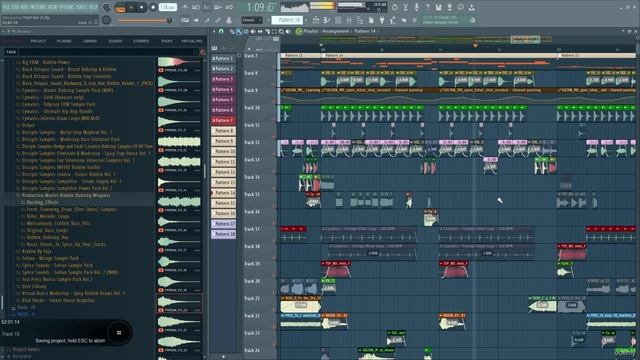Image resolution: width=640 pixels, height=360 pixels.
Task: Switch to the STARRED browser tab
Action: (x=141, y=41)
